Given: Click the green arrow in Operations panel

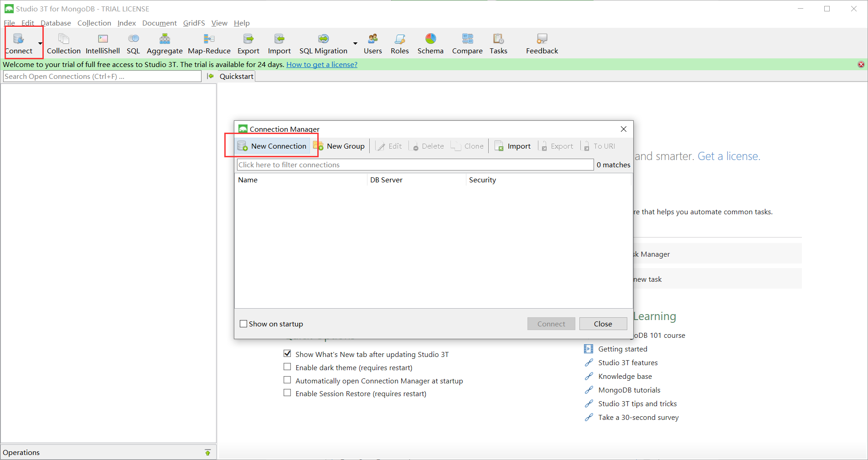Looking at the screenshot, I should point(208,452).
